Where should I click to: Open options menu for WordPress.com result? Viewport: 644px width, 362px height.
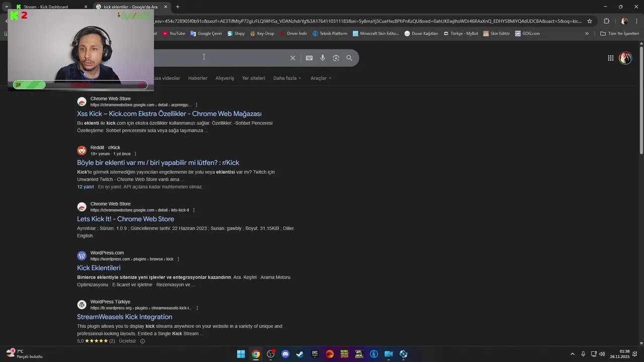click(x=178, y=259)
